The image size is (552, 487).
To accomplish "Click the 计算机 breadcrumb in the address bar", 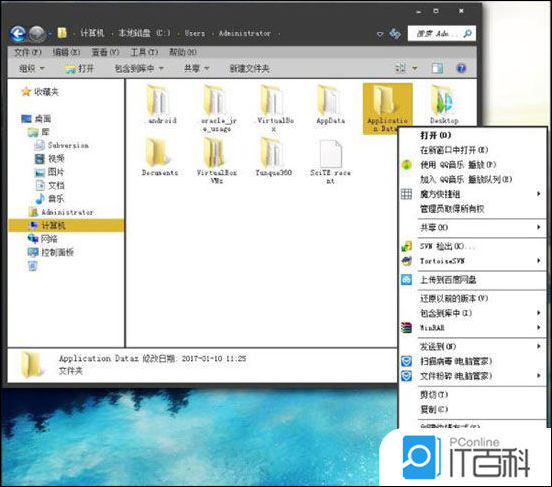I will [92, 33].
